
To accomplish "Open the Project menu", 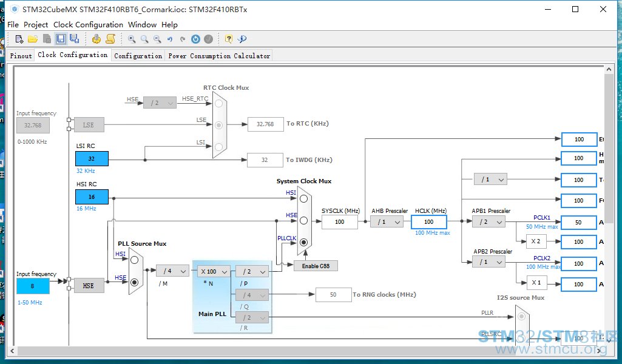I will pyautogui.click(x=36, y=25).
